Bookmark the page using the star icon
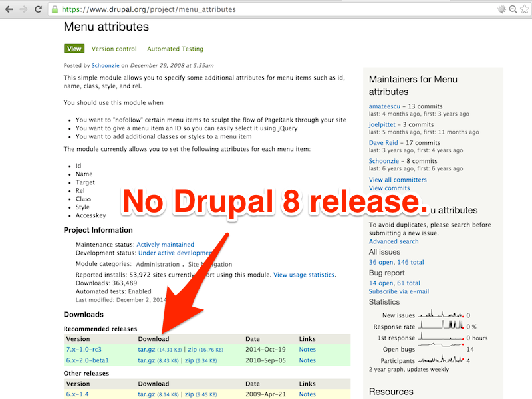532x399 pixels. (525, 9)
